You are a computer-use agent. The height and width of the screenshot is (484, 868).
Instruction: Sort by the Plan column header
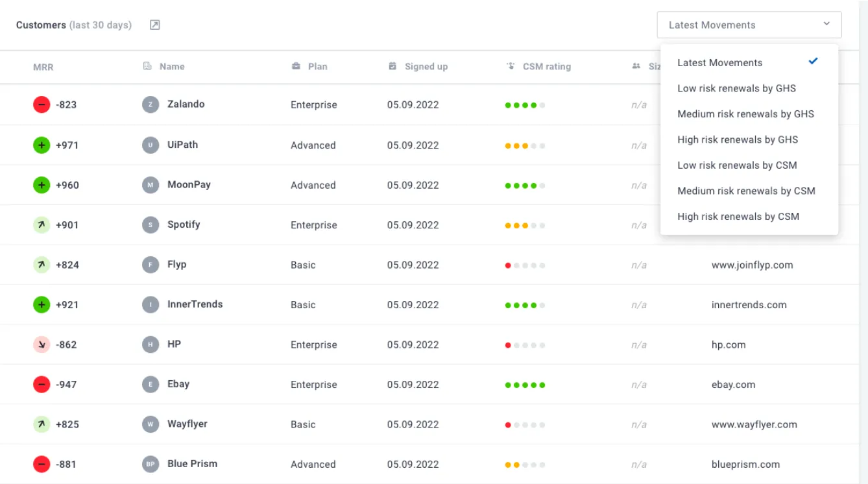(318, 66)
